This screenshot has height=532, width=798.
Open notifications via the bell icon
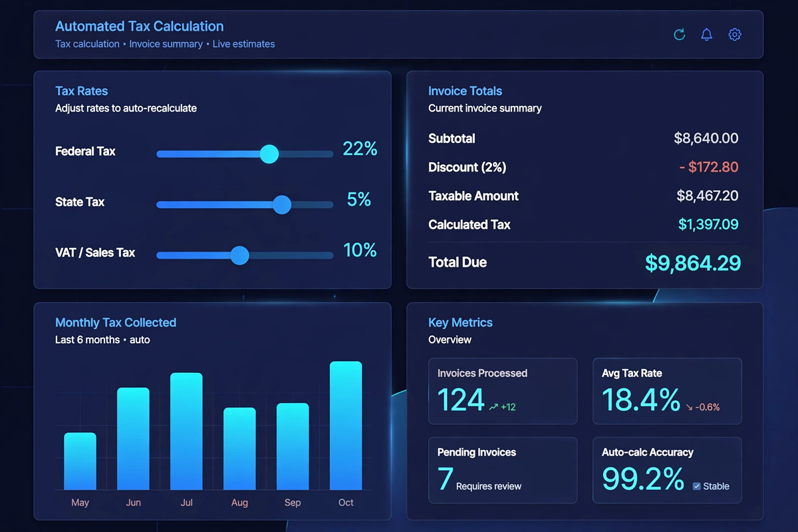coord(707,35)
